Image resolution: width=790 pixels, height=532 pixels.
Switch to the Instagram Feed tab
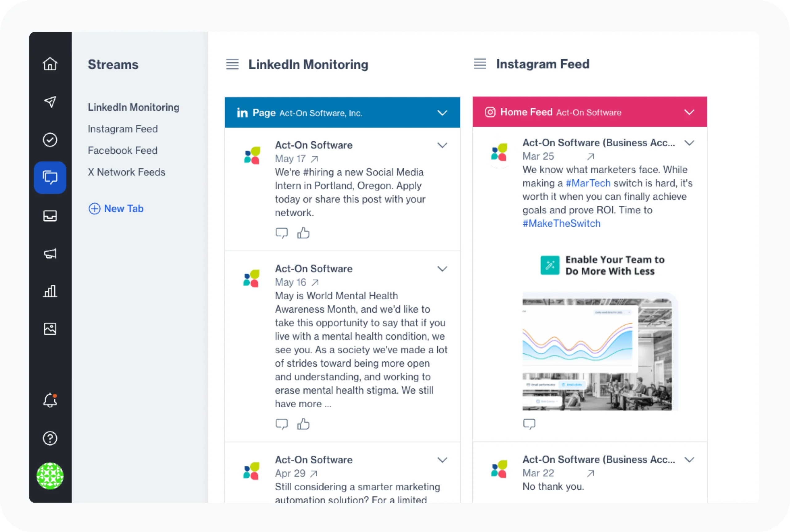(123, 129)
